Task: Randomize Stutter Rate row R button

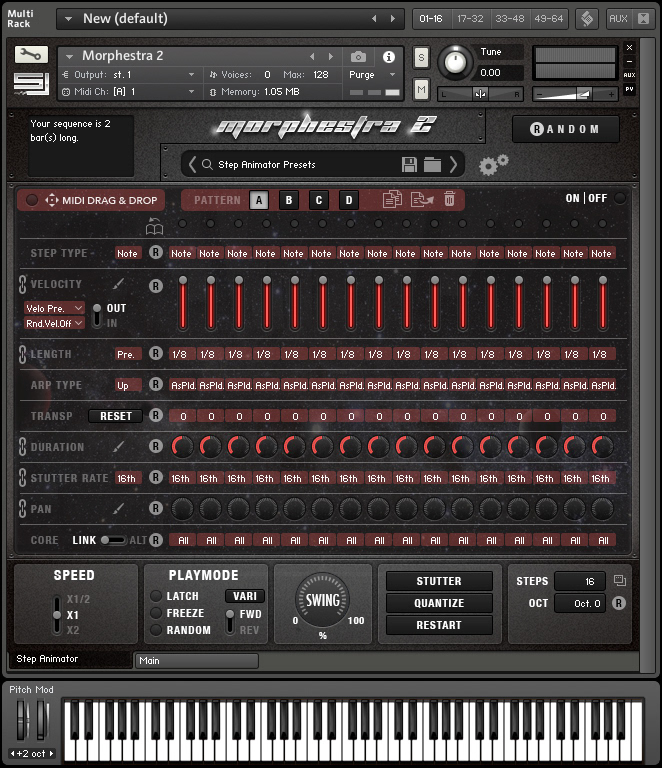Action: point(156,477)
